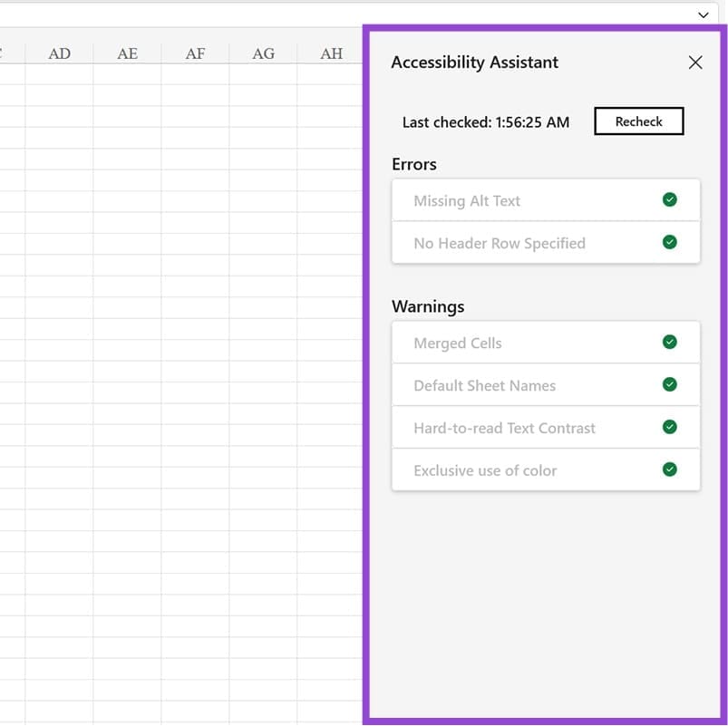Image resolution: width=728 pixels, height=726 pixels.
Task: Click green checkmark beside No Header Row Specified
Action: coord(669,242)
